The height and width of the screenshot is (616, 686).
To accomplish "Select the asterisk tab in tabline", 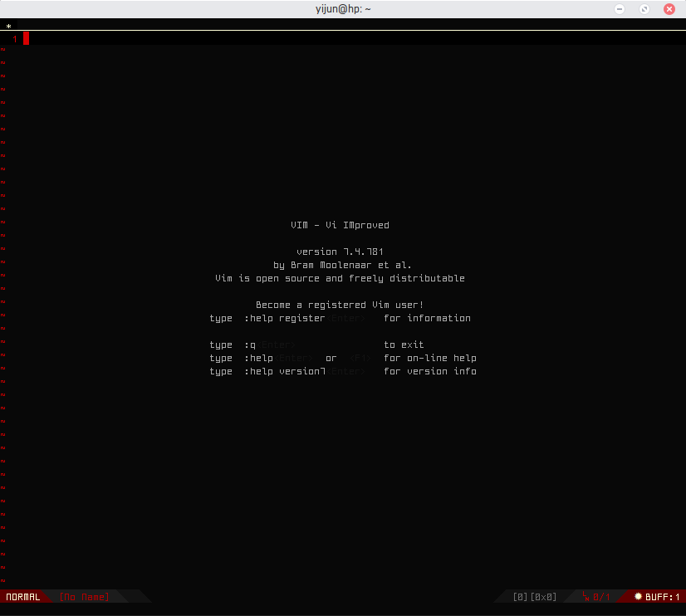I will pos(9,27).
